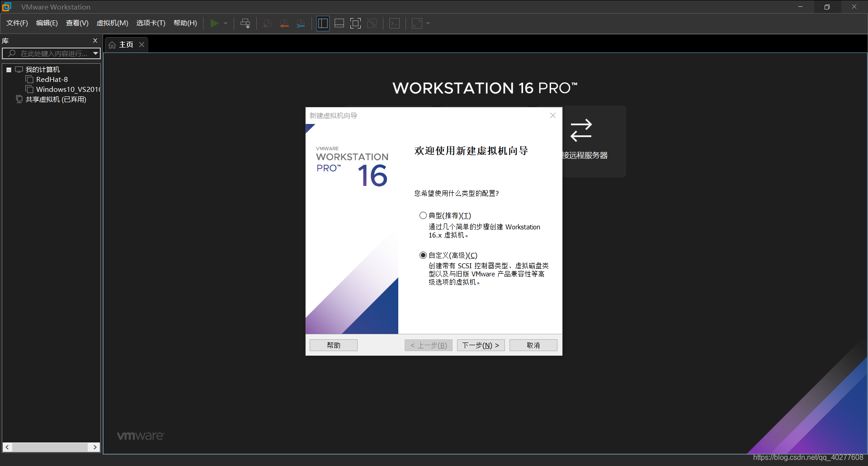Click 下一步(N) > button
This screenshot has width=868, height=466.
point(481,345)
